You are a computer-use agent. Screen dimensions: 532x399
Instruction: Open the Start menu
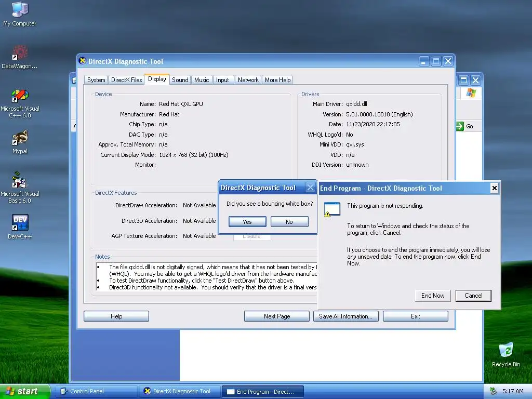(25, 391)
